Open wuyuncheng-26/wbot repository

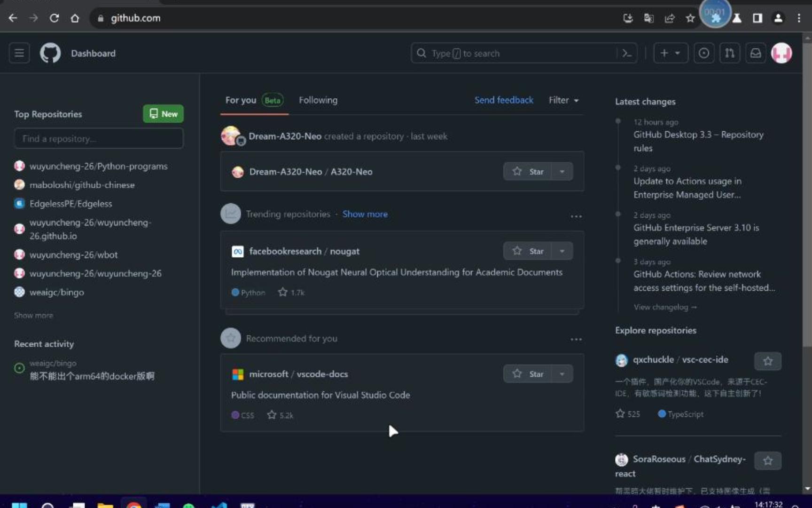(73, 254)
